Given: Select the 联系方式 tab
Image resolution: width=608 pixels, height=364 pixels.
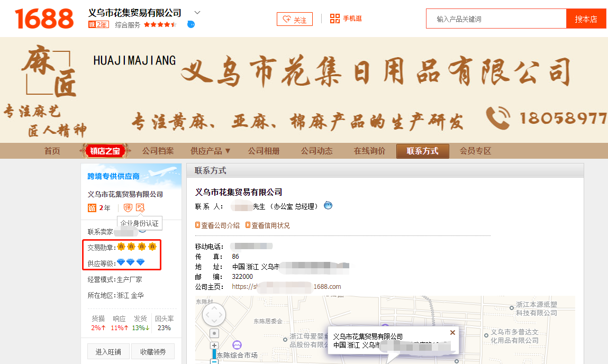Looking at the screenshot, I should click(423, 151).
